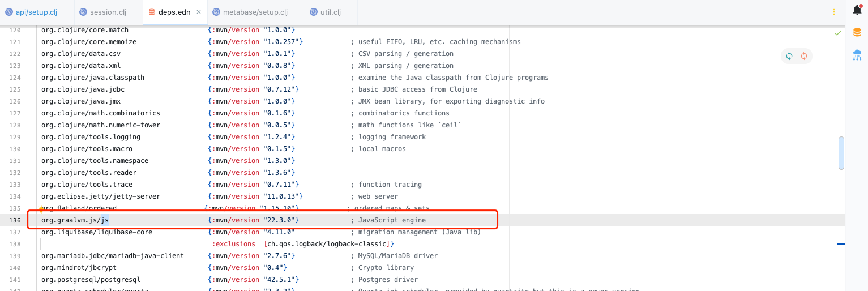The width and height of the screenshot is (868, 291).
Task: Click the blue cloud services sidebar icon
Action: pyautogui.click(x=857, y=55)
